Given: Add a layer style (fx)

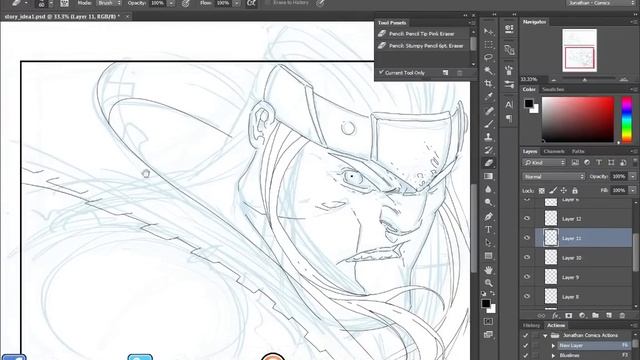Looking at the screenshot, I should (555, 316).
